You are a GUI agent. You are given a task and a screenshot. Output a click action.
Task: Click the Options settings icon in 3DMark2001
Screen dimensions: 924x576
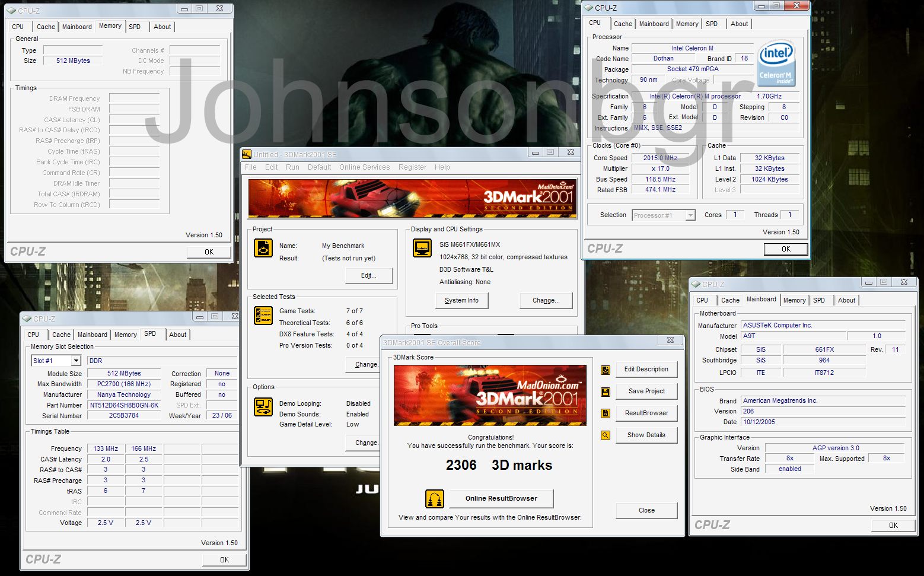tap(263, 407)
